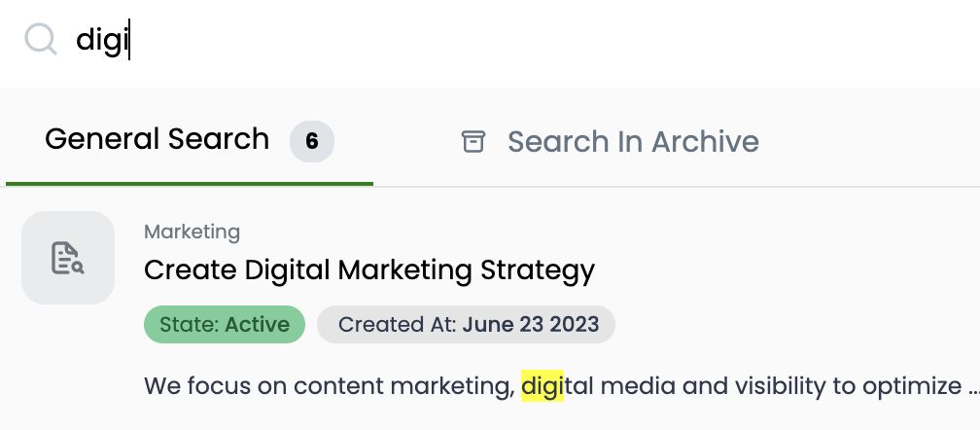Click the results count badge showing 6
The image size is (980, 430).
(x=311, y=141)
